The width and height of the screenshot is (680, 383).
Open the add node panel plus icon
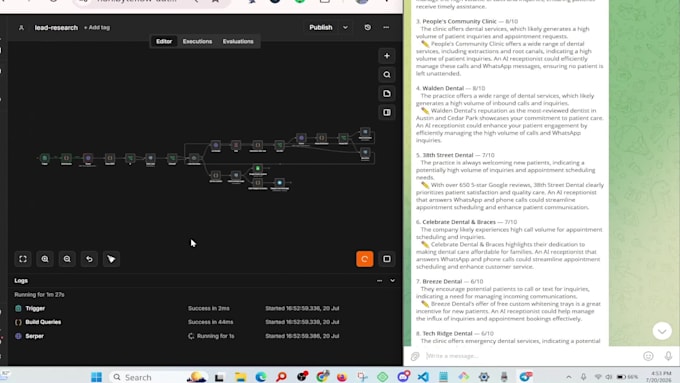[387, 56]
